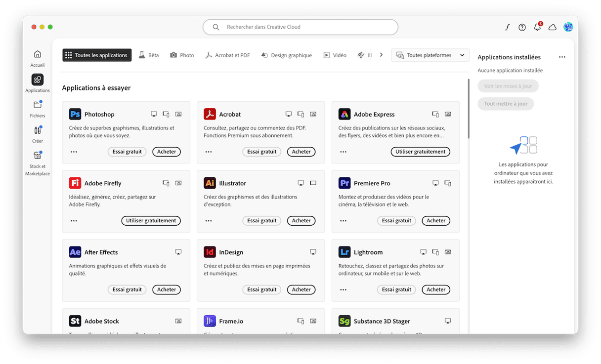The width and height of the screenshot is (601, 364).
Task: Click the Rechercher dans Creative Cloud search field
Action: (x=300, y=27)
